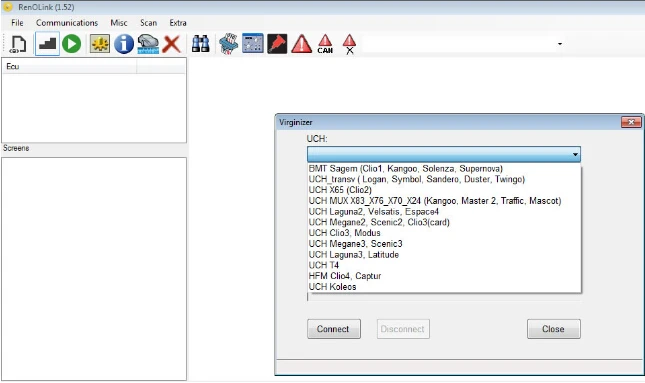Viewport: 645px width, 383px height.
Task: Click the Ecu column header
Action: pyautogui.click(x=70, y=67)
